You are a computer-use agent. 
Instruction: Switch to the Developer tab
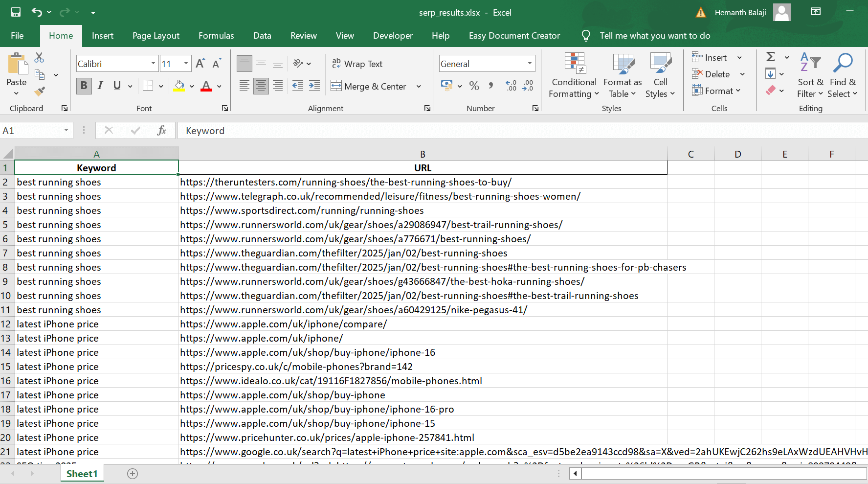click(x=393, y=35)
